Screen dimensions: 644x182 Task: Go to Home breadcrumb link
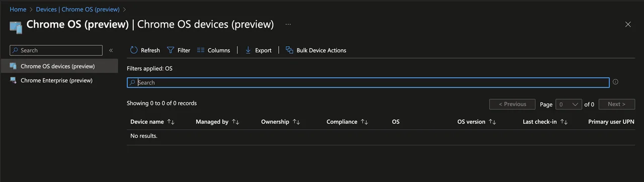click(x=18, y=9)
